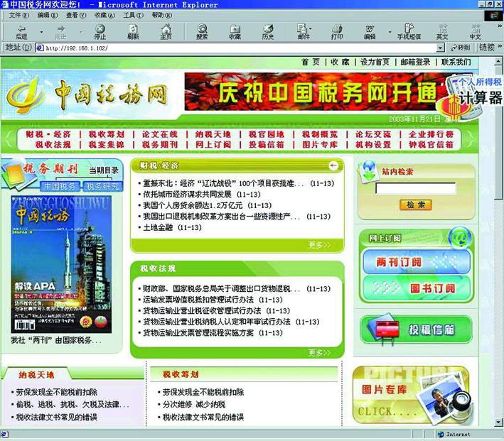Open the 文件(F) menu
This screenshot has height=441, width=504.
(18, 15)
